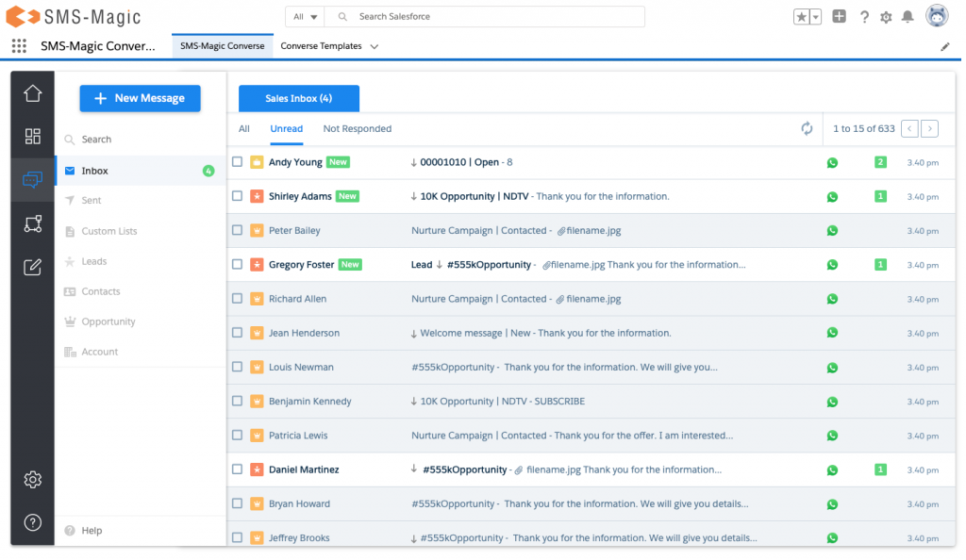This screenshot has width=966, height=560.
Task: Open the compose note icon in dark sidebar
Action: click(33, 267)
